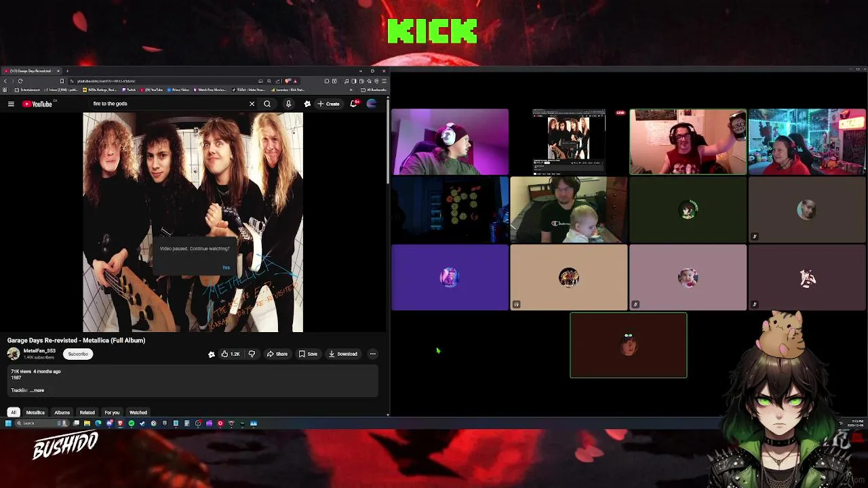Select the LIVE screen-share tile
The image size is (868, 488).
pyautogui.click(x=569, y=142)
